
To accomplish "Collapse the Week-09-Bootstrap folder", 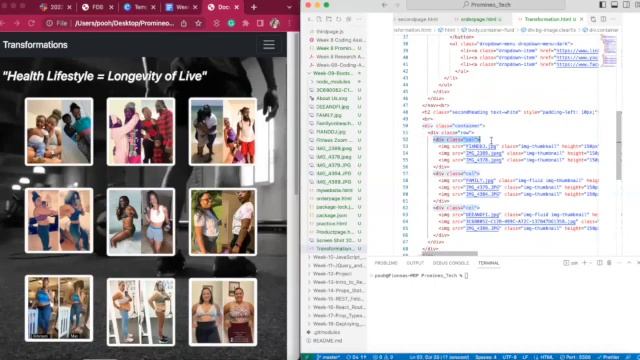I will point(335,73).
